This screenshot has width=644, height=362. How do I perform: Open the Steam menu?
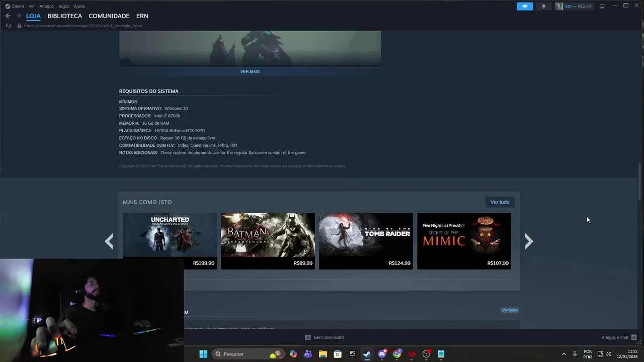(18, 6)
